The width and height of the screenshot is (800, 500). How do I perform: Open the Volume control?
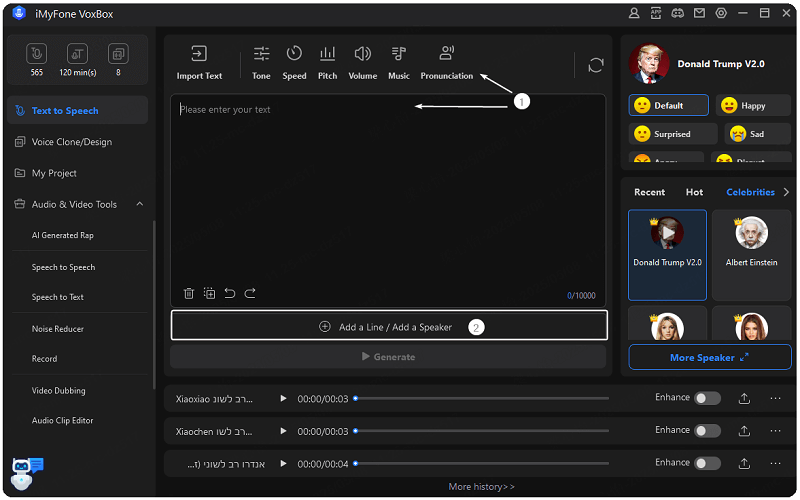click(363, 63)
